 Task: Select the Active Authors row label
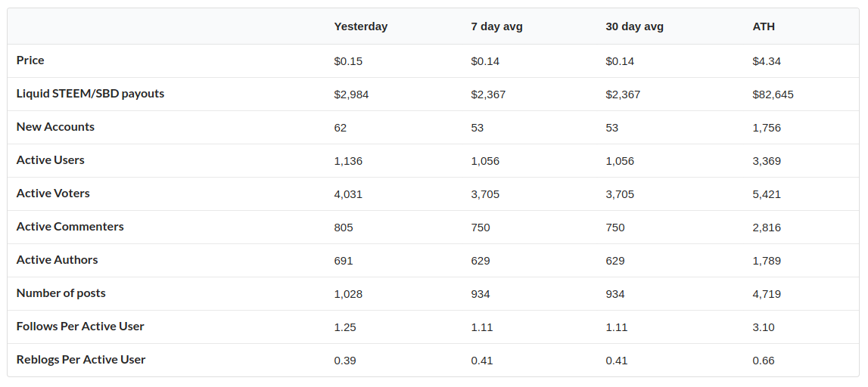coord(57,259)
